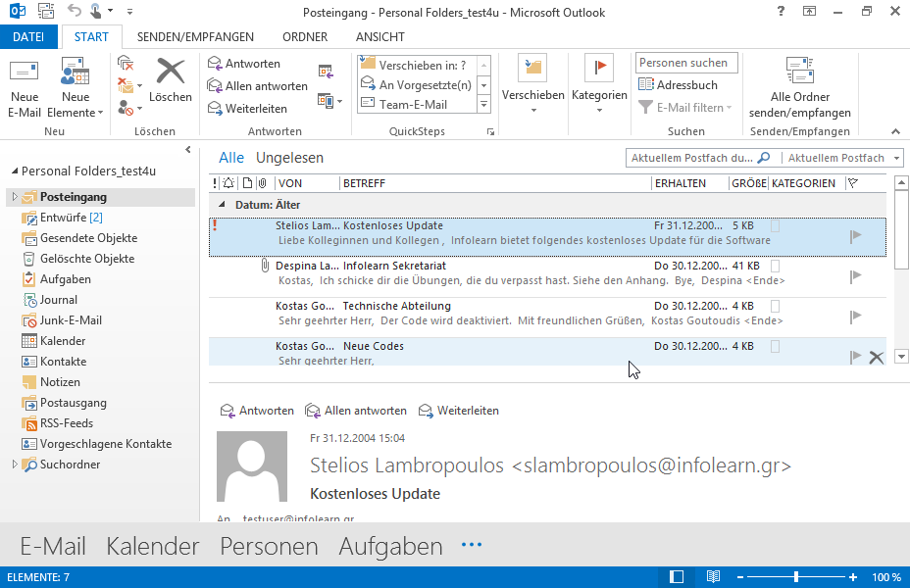910x588 pixels.
Task: Toggle category box of Neue Codes mail
Action: pos(775,346)
